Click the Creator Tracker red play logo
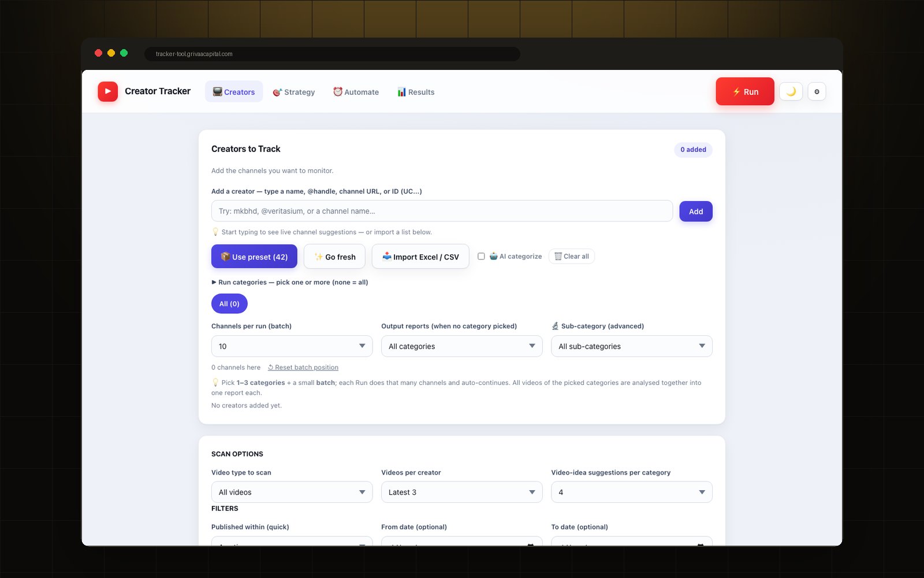 coord(107,91)
